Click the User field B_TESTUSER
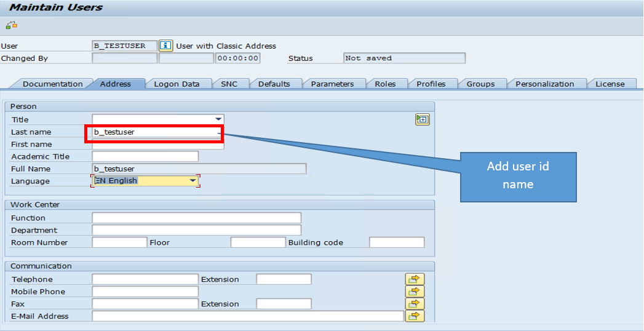Viewport: 644px width, 331px height. point(125,46)
